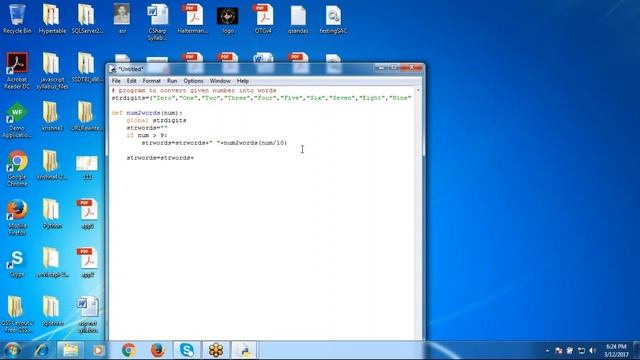Switch to Chrome on the taskbar
640x360 pixels.
129,350
